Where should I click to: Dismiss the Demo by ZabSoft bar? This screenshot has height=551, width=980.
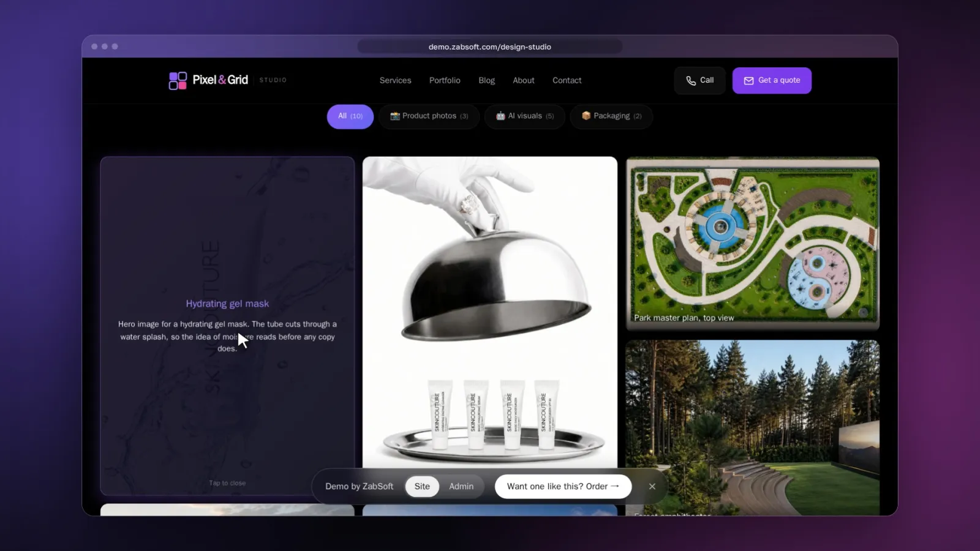click(x=652, y=487)
